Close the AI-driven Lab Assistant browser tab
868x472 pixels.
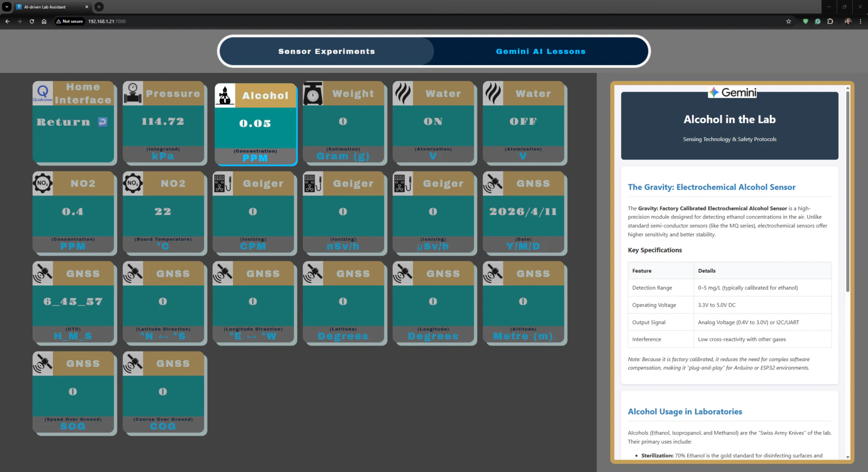coord(87,7)
